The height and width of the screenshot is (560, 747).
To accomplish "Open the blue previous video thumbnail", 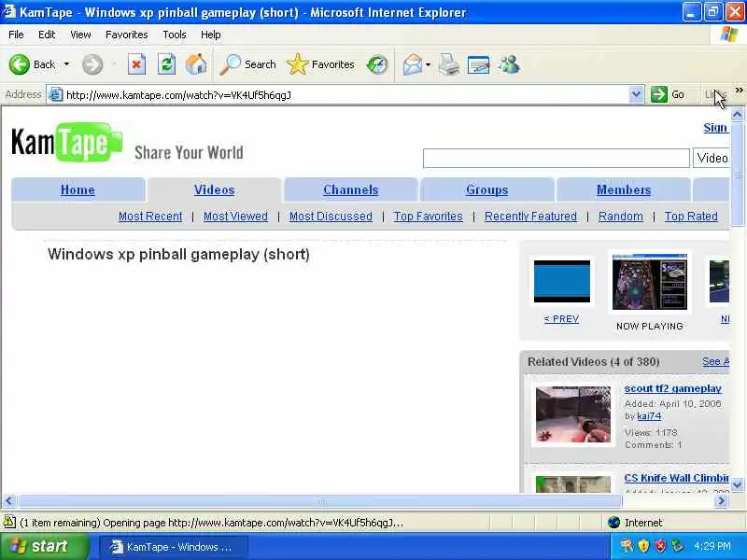I will (562, 282).
